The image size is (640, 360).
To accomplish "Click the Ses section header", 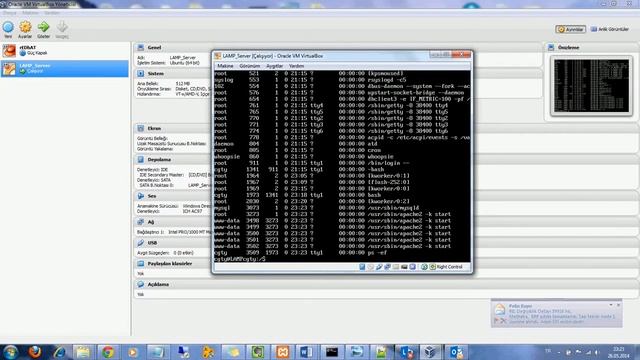I will (152, 196).
